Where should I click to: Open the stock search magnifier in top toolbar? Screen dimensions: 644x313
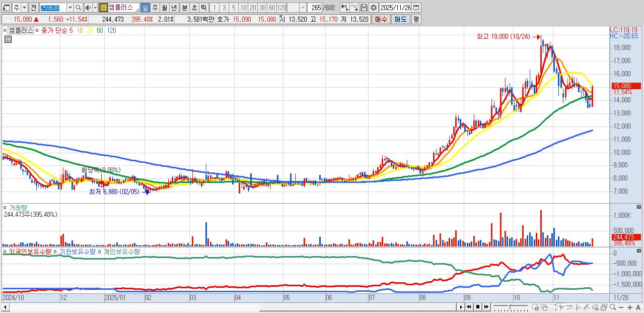click(79, 8)
